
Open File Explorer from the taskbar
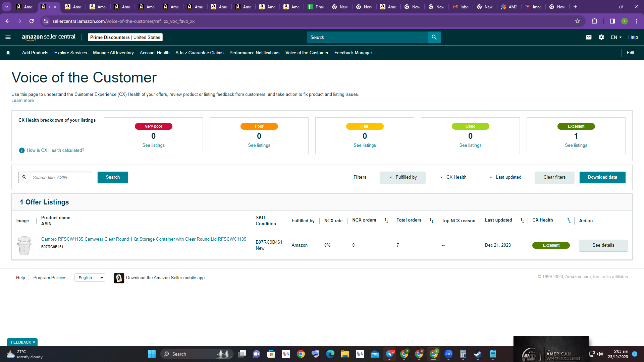coord(345,354)
